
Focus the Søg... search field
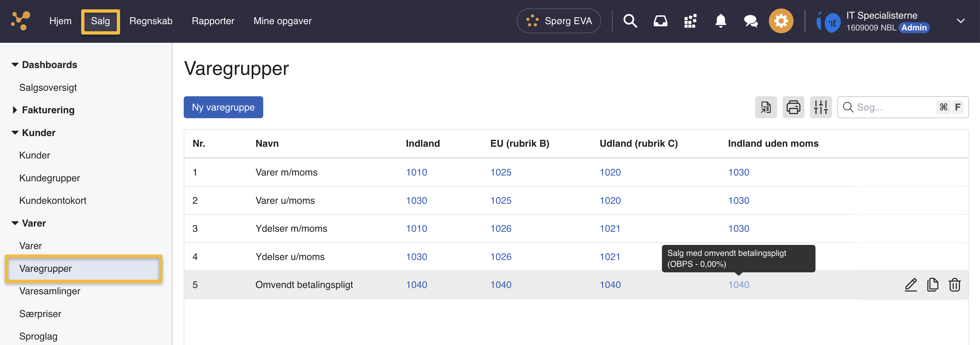tap(903, 107)
